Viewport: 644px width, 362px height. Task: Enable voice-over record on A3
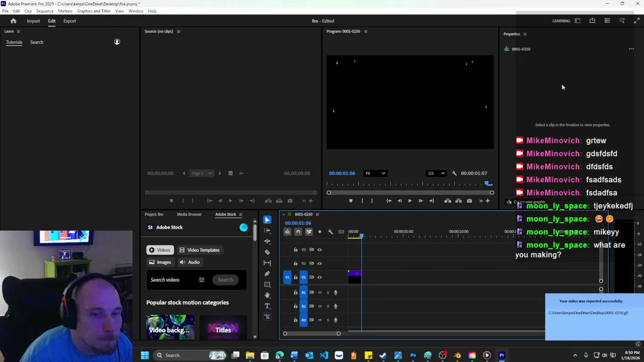click(x=336, y=320)
